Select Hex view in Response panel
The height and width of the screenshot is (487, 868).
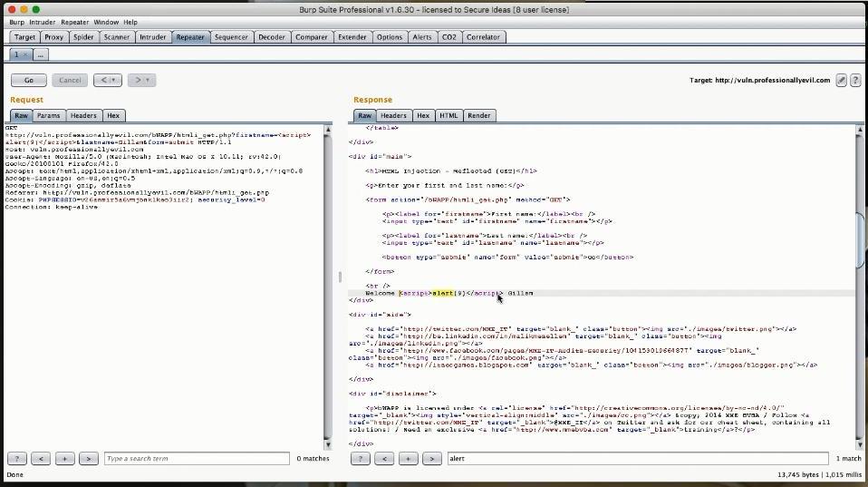click(423, 116)
